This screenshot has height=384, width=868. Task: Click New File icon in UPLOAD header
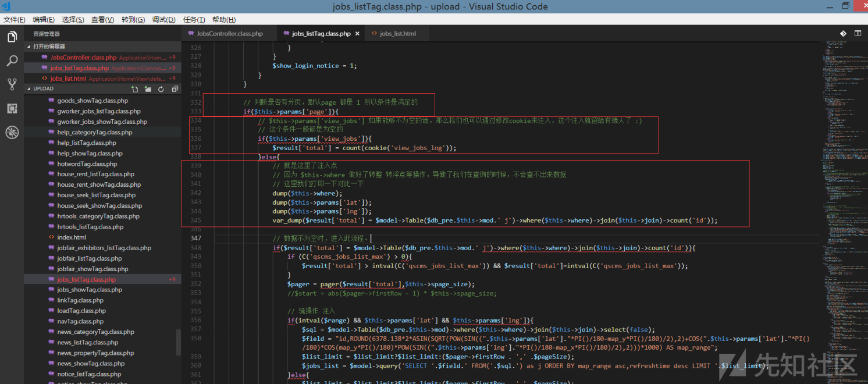(x=134, y=89)
